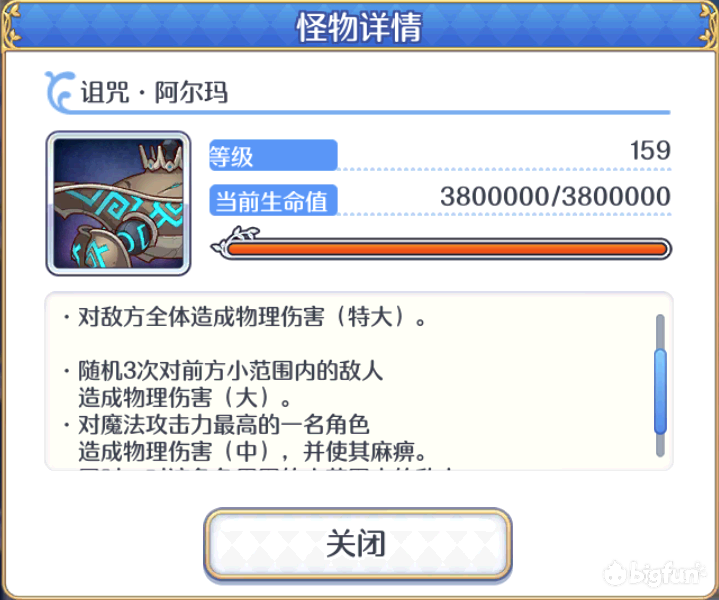Click the gold ornament in top-left corner
Screen dimensions: 719x600
(13, 25)
